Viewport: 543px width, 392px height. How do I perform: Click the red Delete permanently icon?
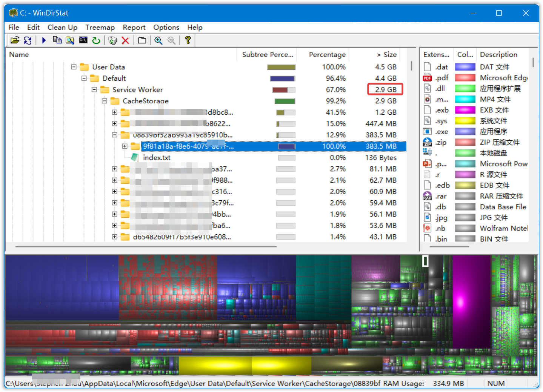126,40
